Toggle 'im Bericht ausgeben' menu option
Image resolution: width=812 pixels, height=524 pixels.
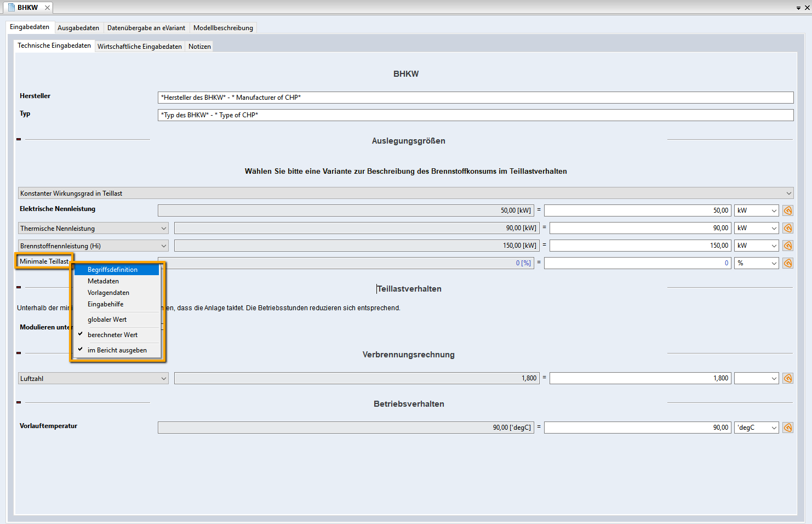(x=117, y=350)
